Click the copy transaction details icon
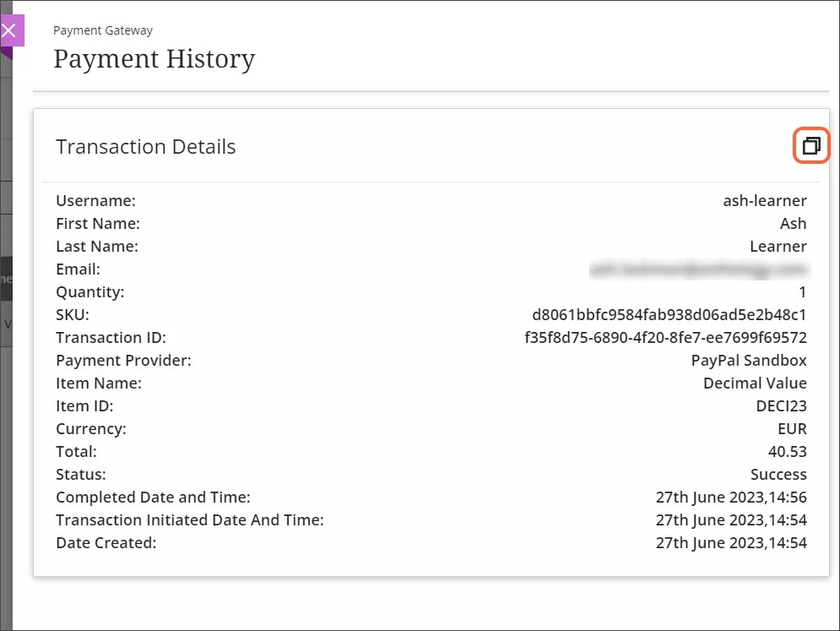 click(x=810, y=145)
